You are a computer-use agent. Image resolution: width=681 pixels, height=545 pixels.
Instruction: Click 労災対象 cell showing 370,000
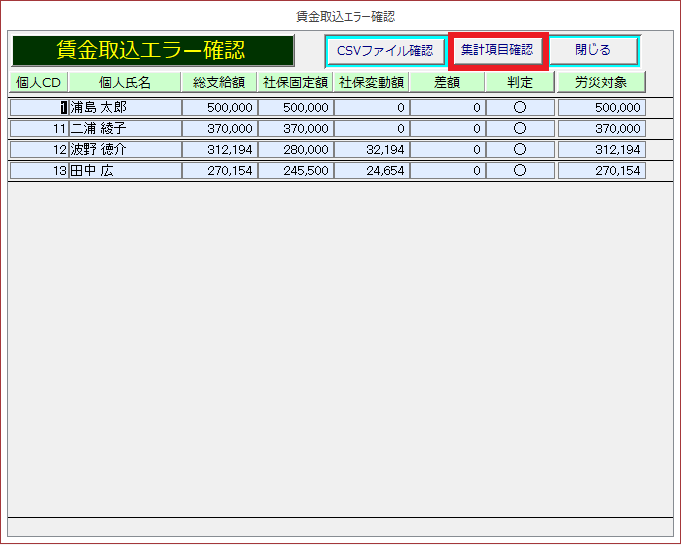pos(601,128)
